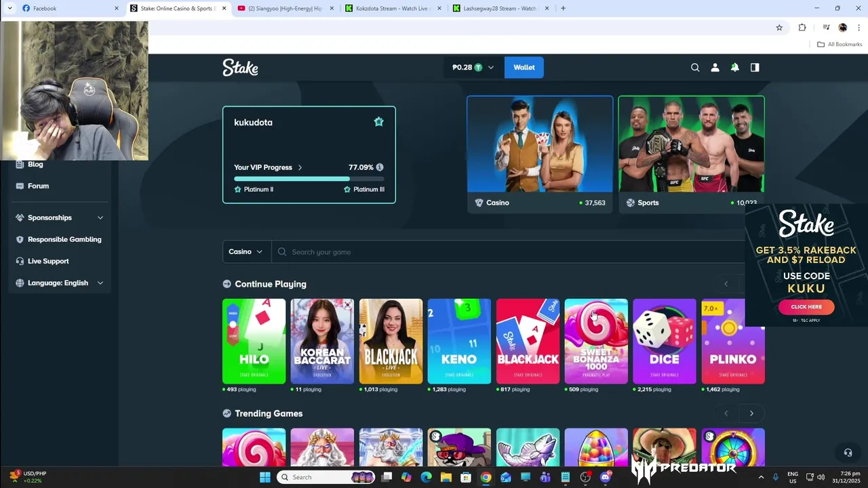
Task: Click the VIP progress info icon
Action: [380, 167]
